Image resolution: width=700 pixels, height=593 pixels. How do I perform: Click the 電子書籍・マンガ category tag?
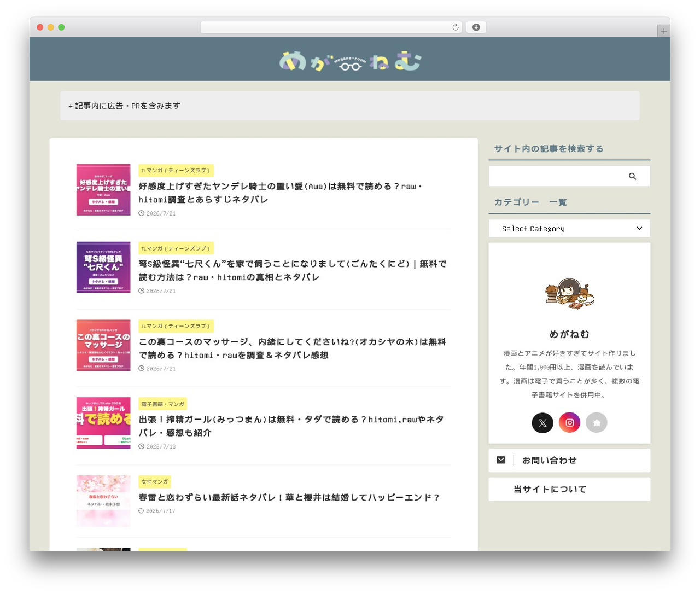click(163, 404)
